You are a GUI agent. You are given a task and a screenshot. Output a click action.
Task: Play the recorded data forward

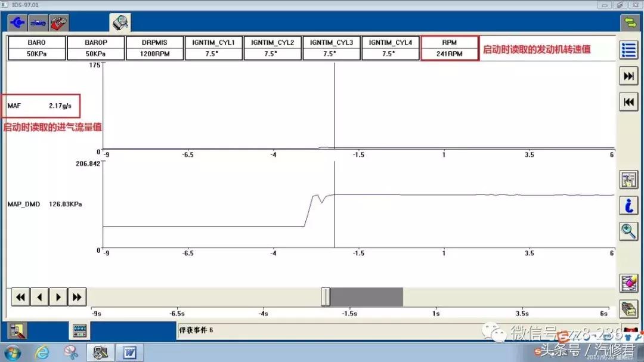[58, 296]
